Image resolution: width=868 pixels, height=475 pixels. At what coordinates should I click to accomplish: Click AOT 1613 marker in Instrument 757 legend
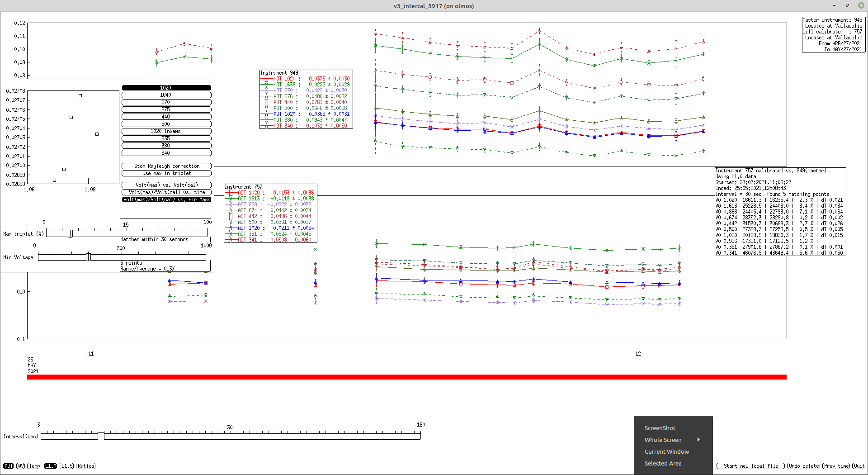point(231,199)
